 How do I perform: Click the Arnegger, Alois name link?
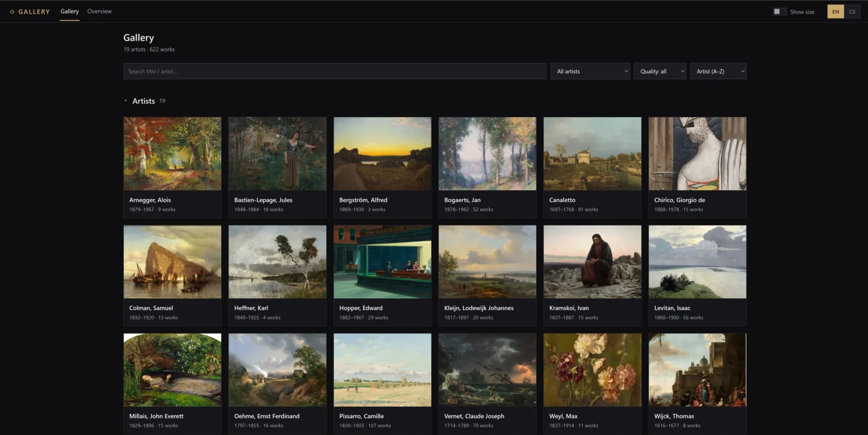point(150,200)
